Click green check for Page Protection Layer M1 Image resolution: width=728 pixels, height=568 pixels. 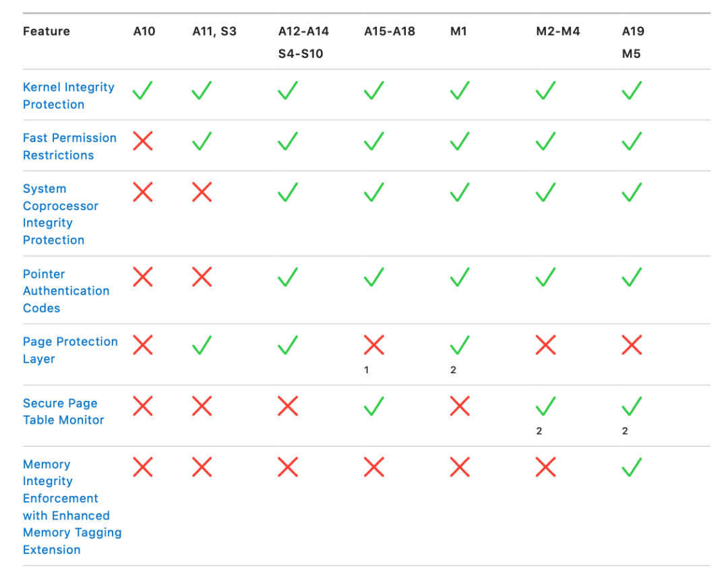[460, 346]
